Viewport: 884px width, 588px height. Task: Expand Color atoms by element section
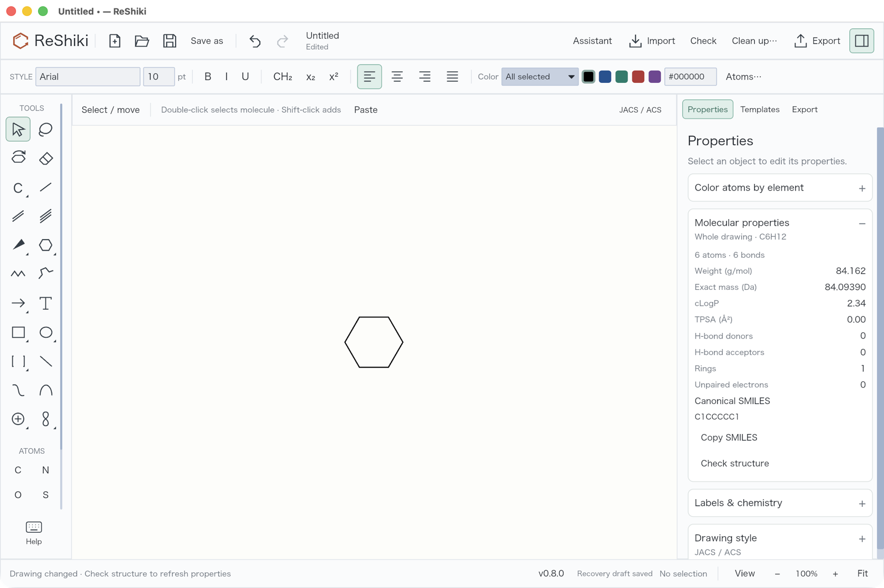[x=780, y=188]
